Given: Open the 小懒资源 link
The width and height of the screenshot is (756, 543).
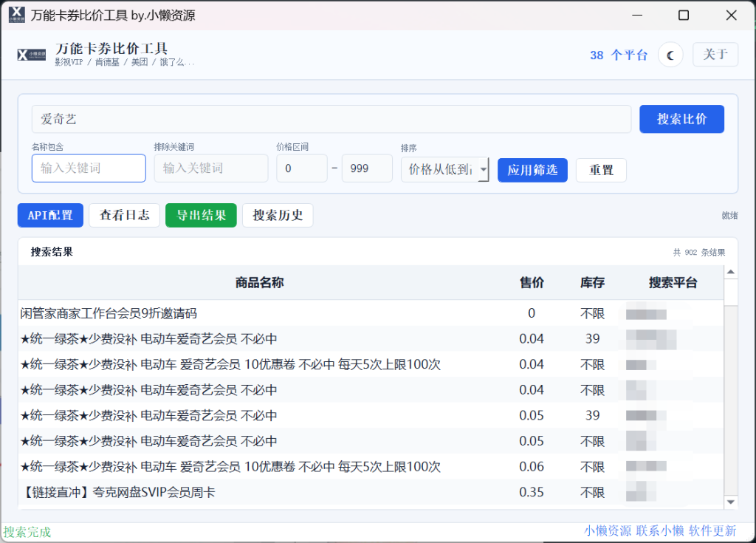Looking at the screenshot, I should (x=608, y=531).
